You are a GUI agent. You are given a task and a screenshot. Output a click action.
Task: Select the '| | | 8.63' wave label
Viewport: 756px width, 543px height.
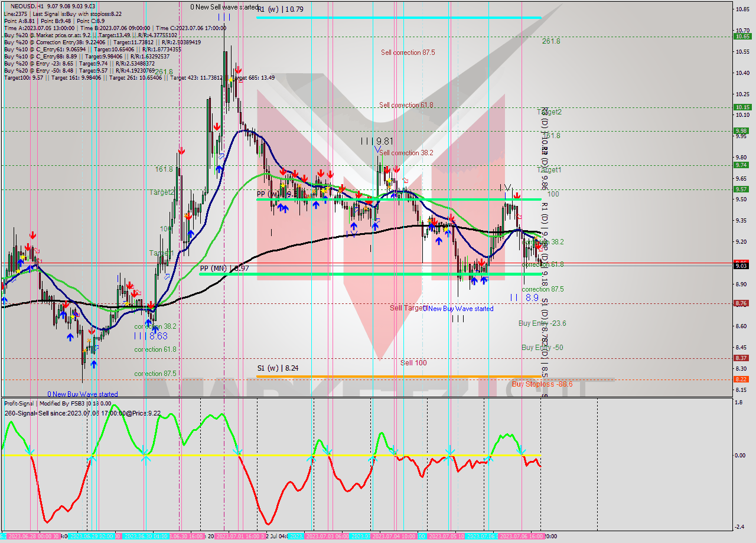[x=151, y=336]
